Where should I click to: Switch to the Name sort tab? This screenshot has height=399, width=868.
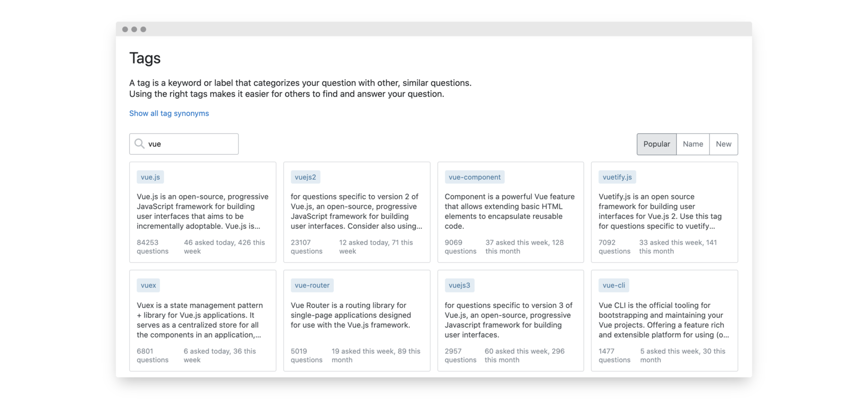[x=692, y=144]
